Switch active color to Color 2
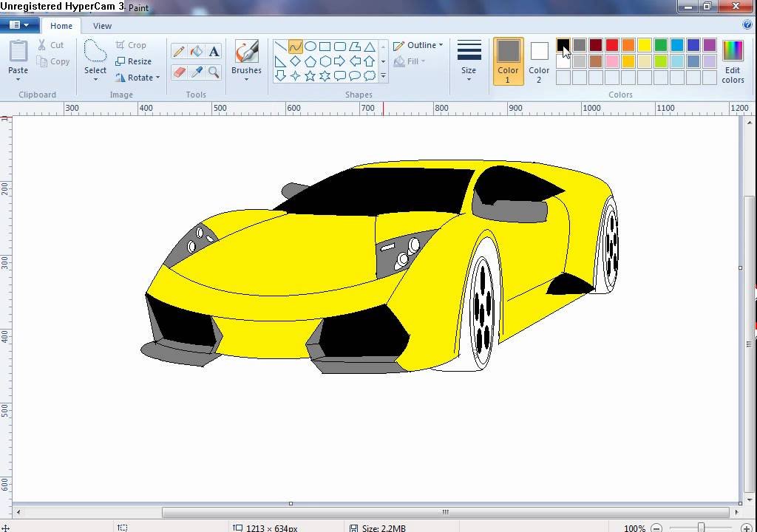This screenshot has width=757, height=532. pos(539,61)
